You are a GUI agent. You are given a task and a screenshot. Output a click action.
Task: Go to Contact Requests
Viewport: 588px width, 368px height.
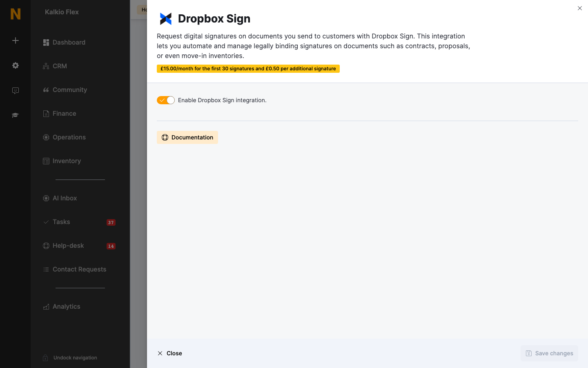click(80, 269)
